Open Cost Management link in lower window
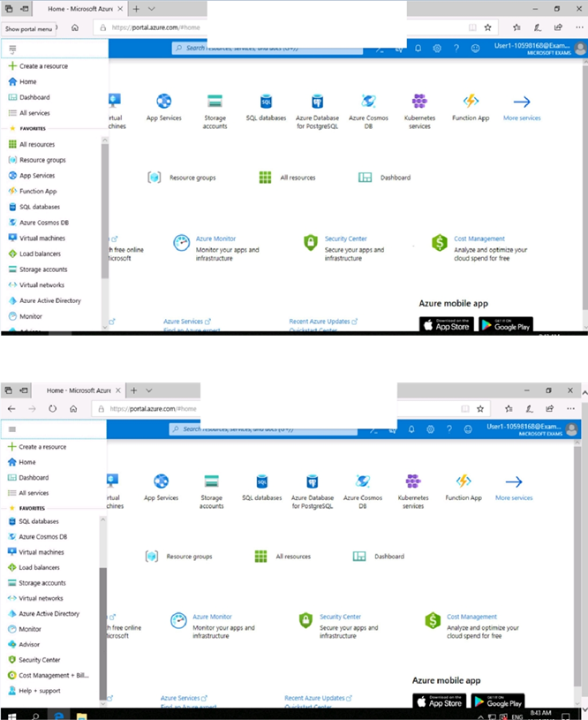Image resolution: width=588 pixels, height=720 pixels. click(471, 617)
